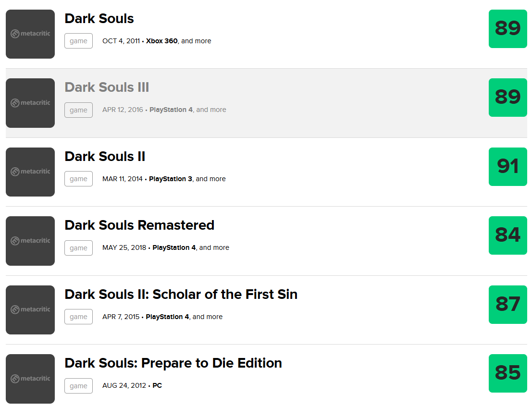Click the 91 metascore badge
532x407 pixels.
click(x=507, y=167)
